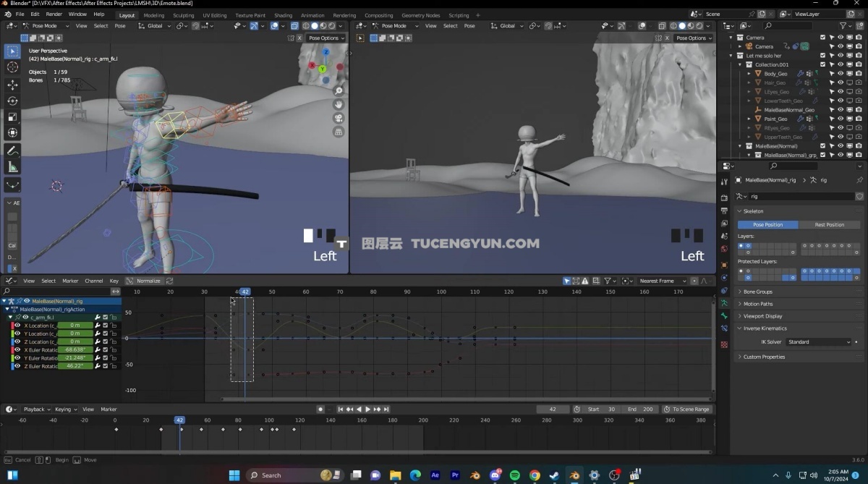
Task: Uncheck the Y Location channel checkbox
Action: coord(106,334)
